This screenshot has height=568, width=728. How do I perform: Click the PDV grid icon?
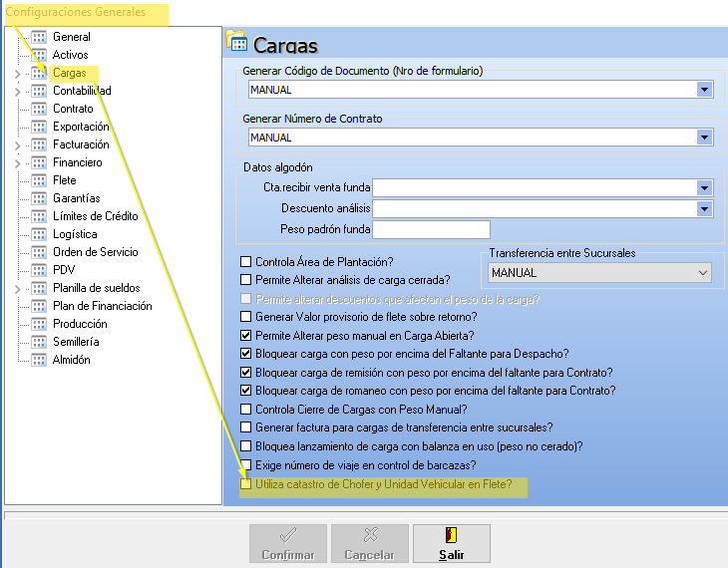(x=39, y=270)
